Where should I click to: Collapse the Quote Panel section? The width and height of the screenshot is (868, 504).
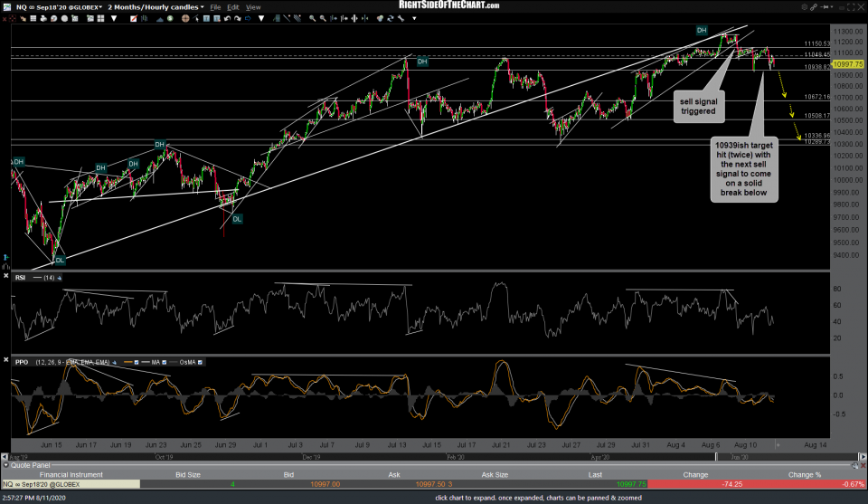point(5,465)
